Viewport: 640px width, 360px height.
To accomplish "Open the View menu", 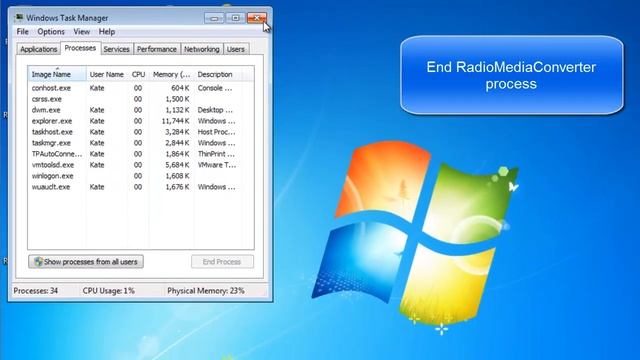I will (81, 32).
